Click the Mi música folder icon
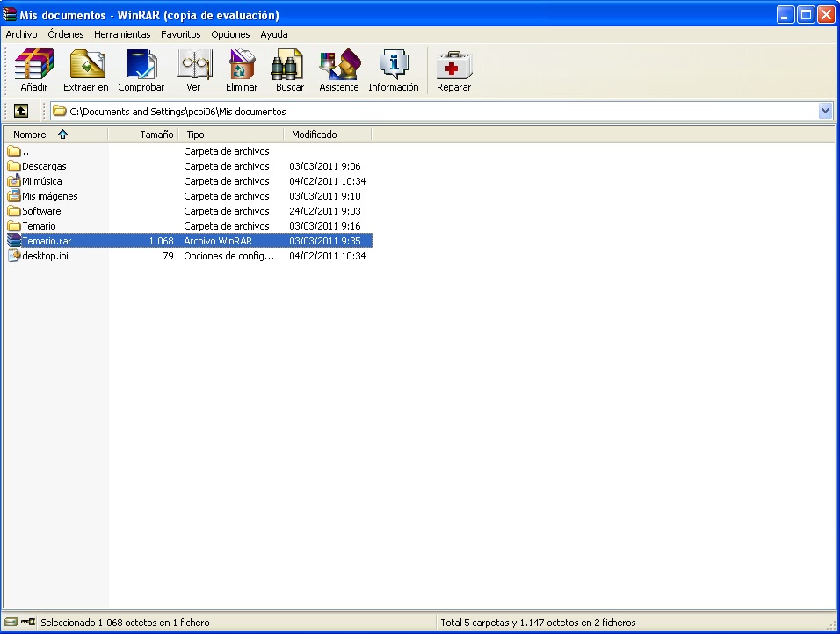 14,180
